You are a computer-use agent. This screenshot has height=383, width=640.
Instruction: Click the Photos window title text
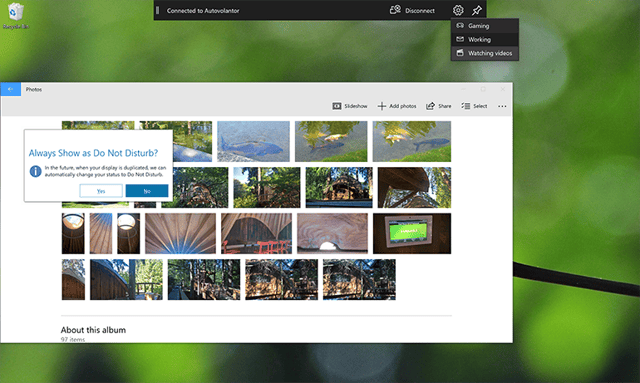[34, 89]
